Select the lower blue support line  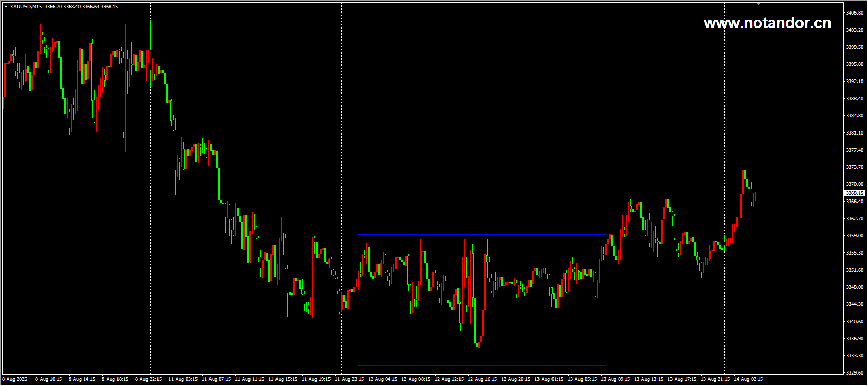pyautogui.click(x=482, y=365)
